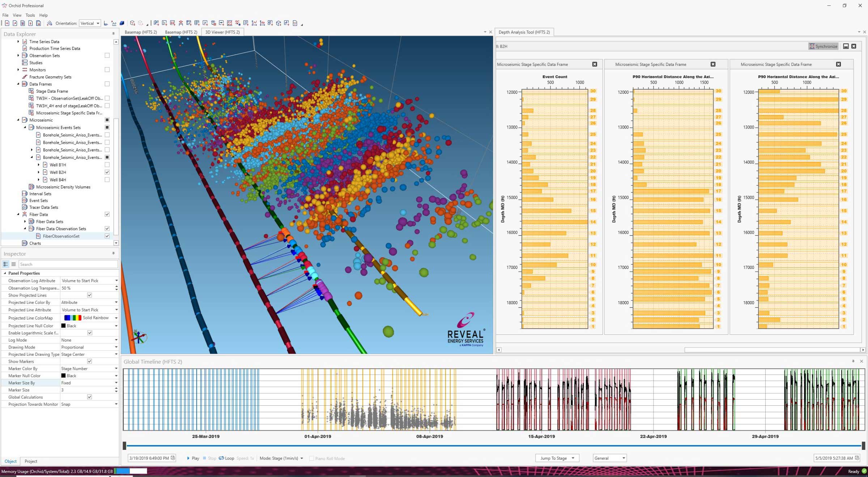Close the Event Count data frame panel
The image size is (868, 477).
click(595, 64)
